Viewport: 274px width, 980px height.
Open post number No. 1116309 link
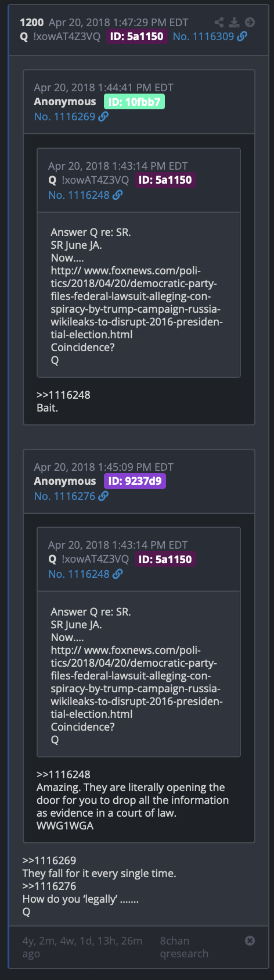click(x=203, y=36)
